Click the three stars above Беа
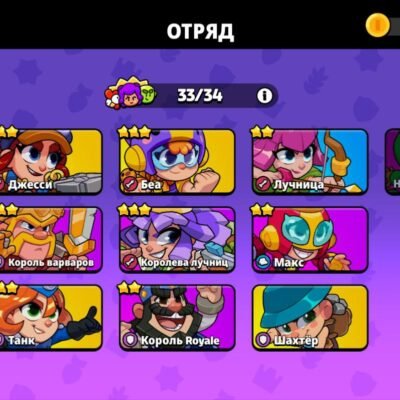Viewport: 400px width, 400px height. (x=134, y=132)
